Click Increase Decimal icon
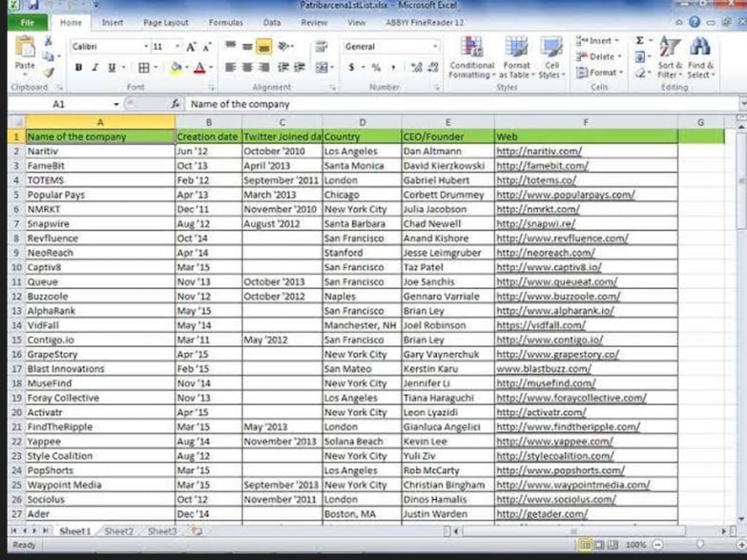 pyautogui.click(x=416, y=68)
